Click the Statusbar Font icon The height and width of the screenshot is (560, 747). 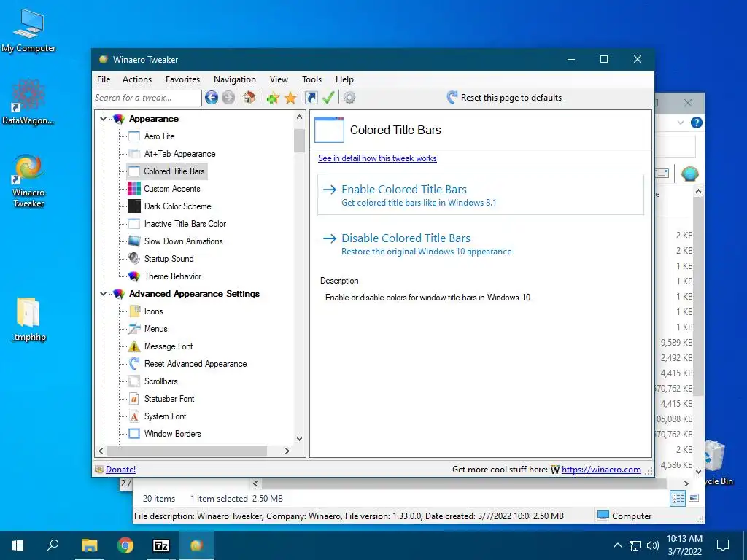(x=134, y=399)
